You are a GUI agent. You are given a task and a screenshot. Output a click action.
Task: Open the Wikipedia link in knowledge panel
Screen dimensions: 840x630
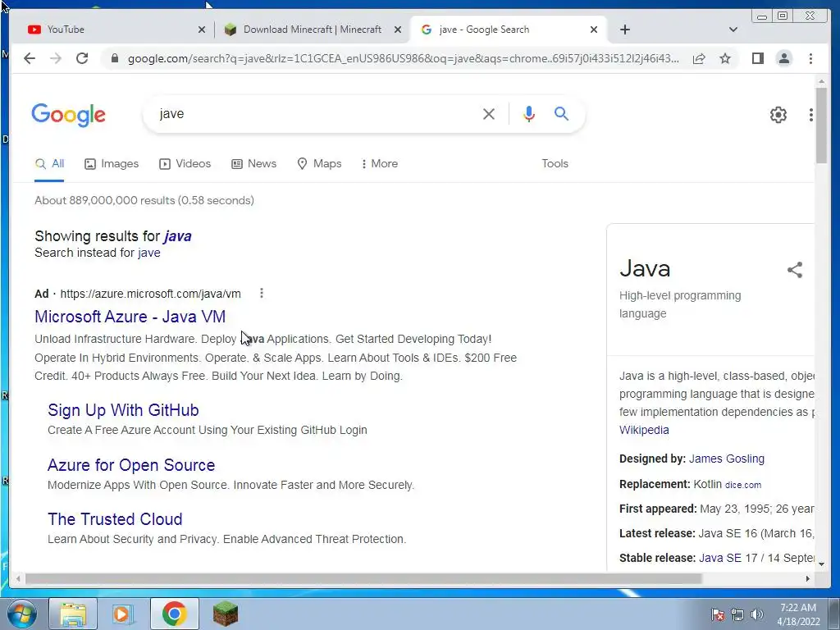[644, 430]
